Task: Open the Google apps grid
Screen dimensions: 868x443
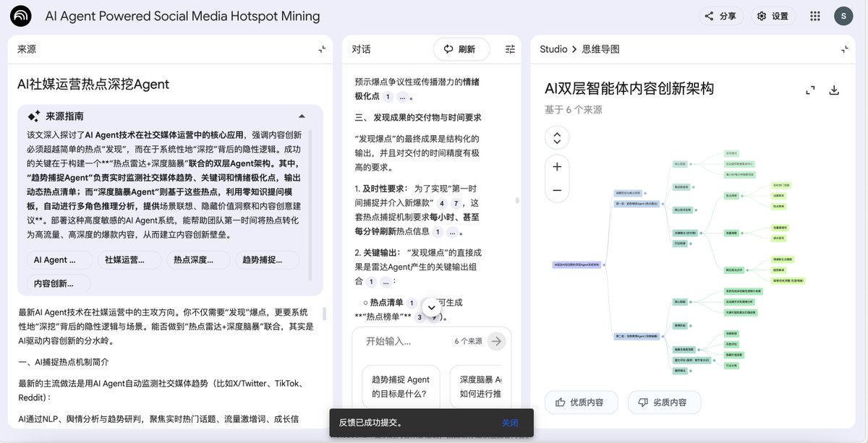Action: [x=815, y=16]
